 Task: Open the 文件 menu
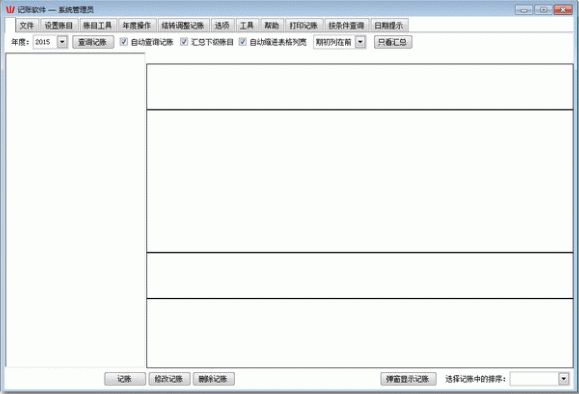click(27, 25)
